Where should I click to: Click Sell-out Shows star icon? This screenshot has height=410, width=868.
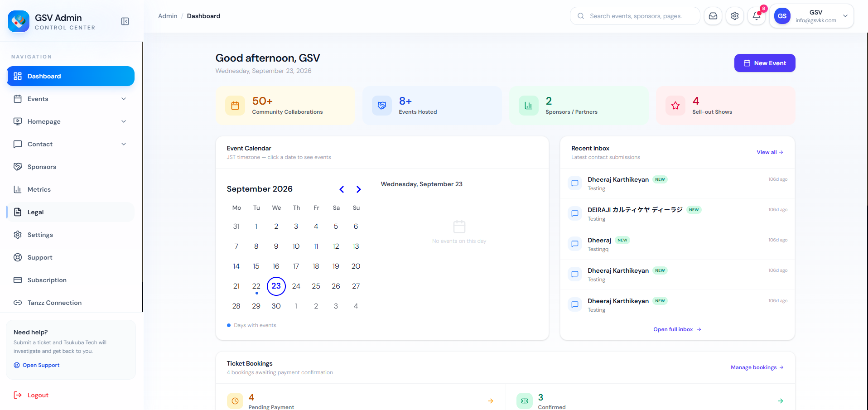point(675,106)
